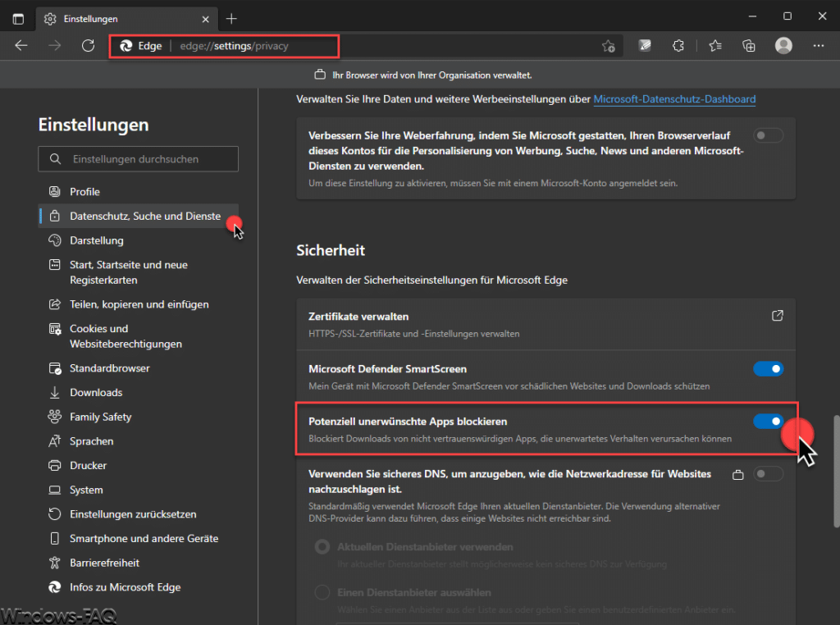Click Zertifikate verwalten row
Screen dimensions: 840x625
tap(546, 325)
